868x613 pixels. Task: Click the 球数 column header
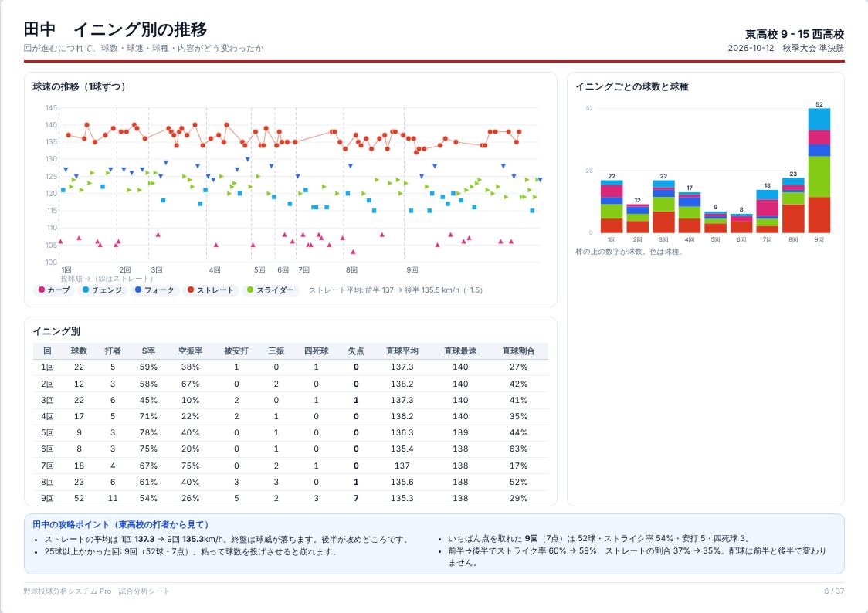point(80,351)
